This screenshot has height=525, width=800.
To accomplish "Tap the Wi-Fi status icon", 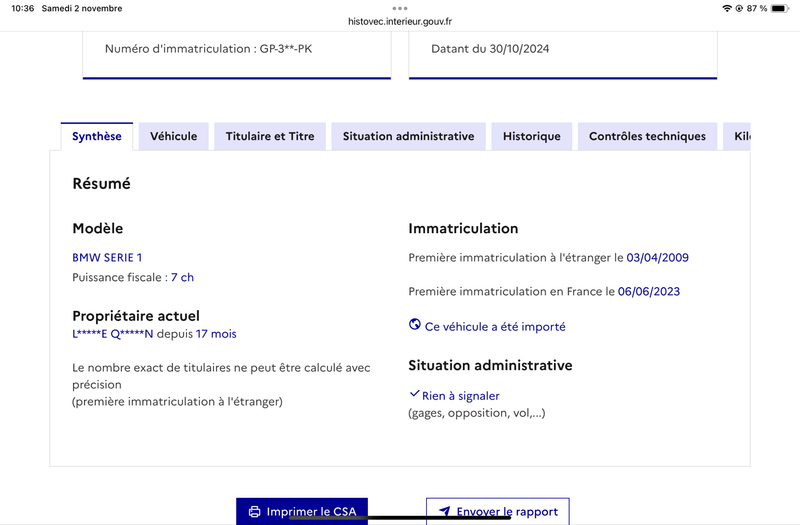I will [727, 8].
